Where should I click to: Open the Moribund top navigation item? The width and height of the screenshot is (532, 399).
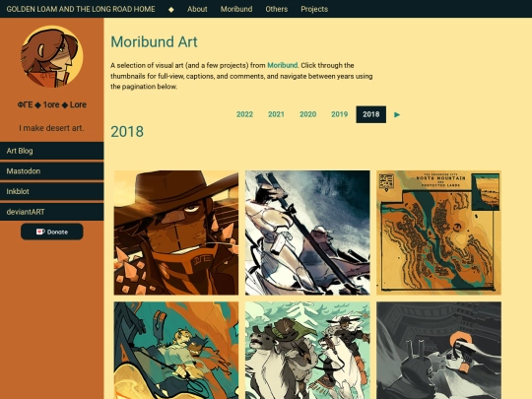pos(236,9)
